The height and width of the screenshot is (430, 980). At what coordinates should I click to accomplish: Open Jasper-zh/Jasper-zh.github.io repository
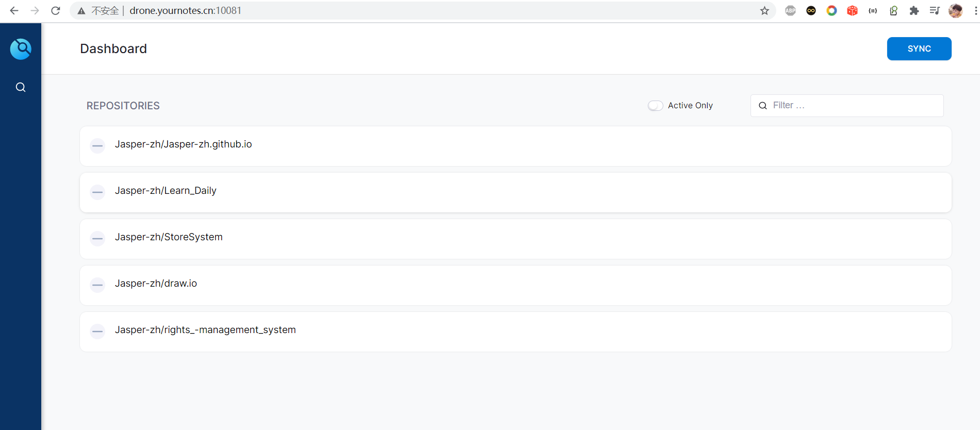point(183,144)
